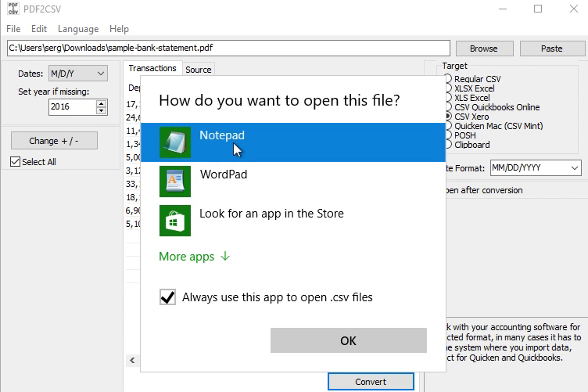Choose Look for an app in the Store
Image resolution: width=588 pixels, height=392 pixels.
click(x=293, y=221)
